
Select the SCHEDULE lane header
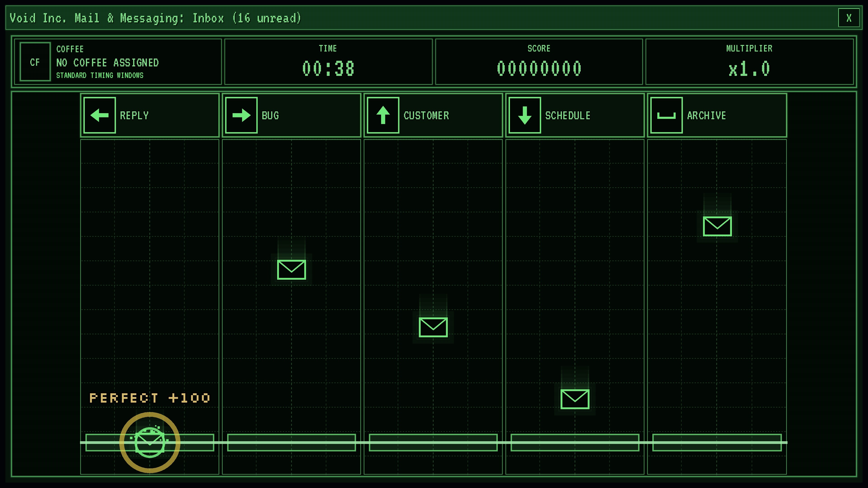tap(575, 115)
